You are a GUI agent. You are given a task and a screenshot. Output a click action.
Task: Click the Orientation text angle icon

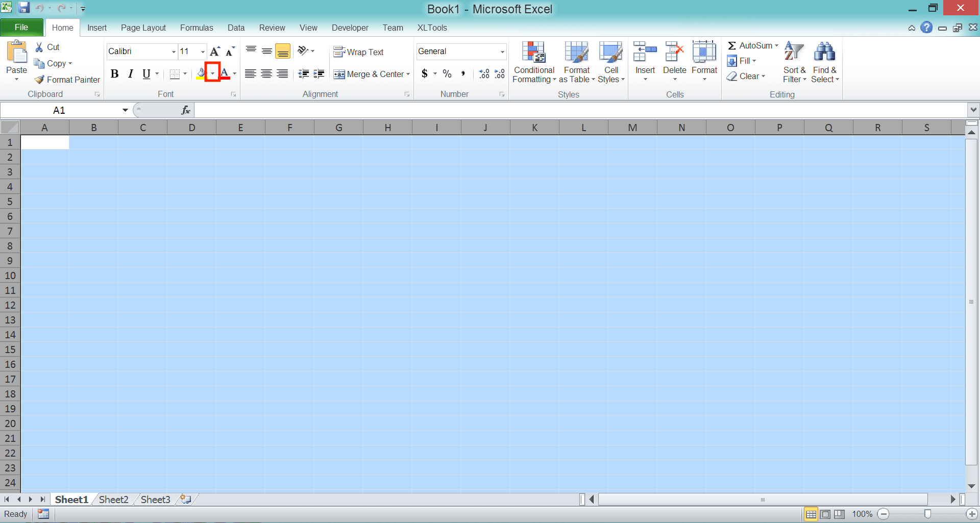[303, 51]
